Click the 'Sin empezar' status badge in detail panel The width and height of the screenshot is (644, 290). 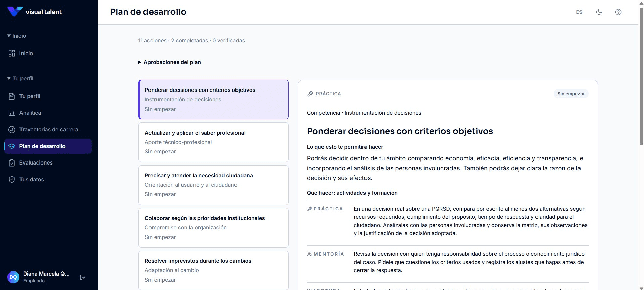tap(571, 94)
